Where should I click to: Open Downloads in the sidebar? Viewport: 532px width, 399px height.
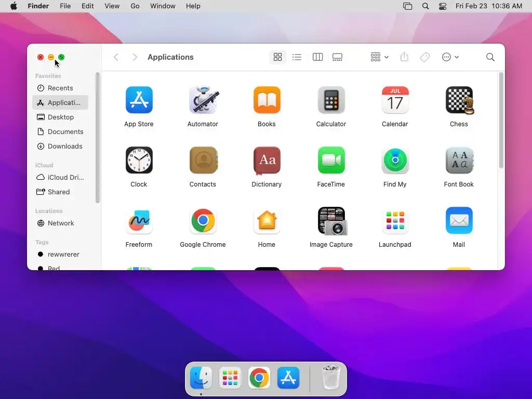tap(60, 146)
